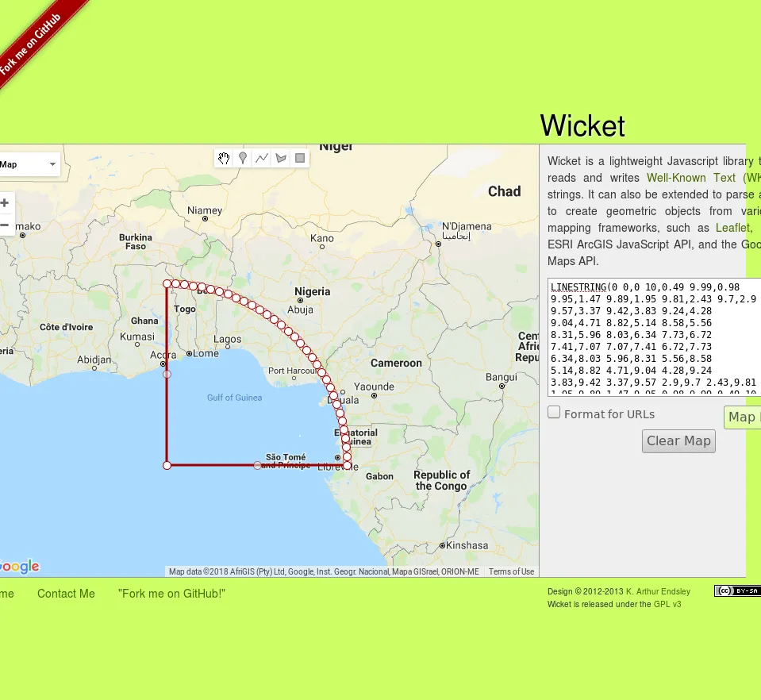Image resolution: width=761 pixels, height=700 pixels.
Task: Click the Niamey city label
Action: pos(205,210)
